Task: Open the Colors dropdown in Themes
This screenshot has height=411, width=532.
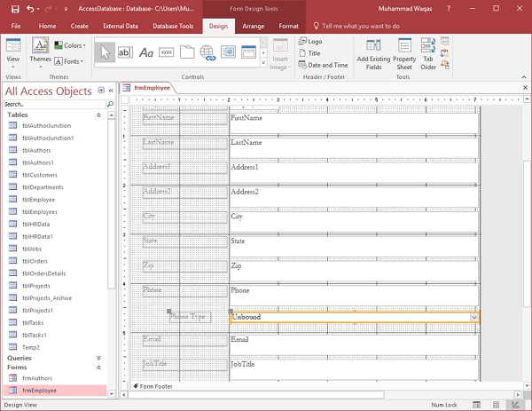Action: [71, 45]
